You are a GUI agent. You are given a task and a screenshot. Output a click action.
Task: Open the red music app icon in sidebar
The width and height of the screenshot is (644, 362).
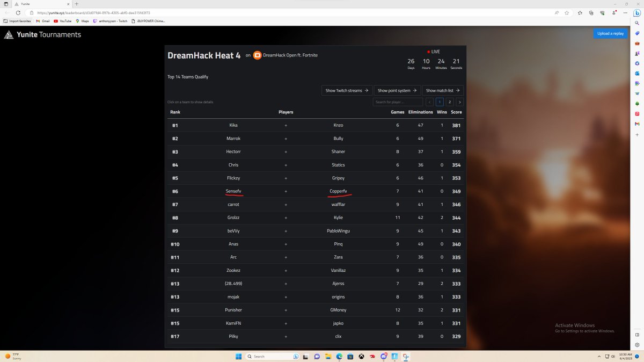tap(637, 114)
